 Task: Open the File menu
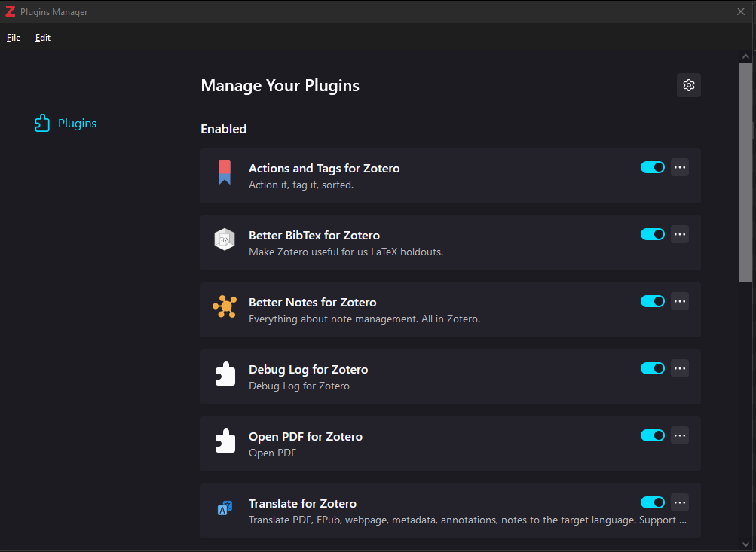14,38
